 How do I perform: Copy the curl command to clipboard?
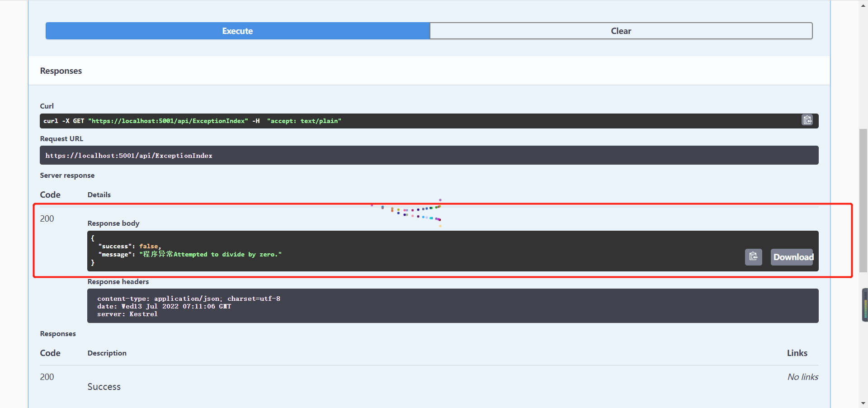pos(807,120)
